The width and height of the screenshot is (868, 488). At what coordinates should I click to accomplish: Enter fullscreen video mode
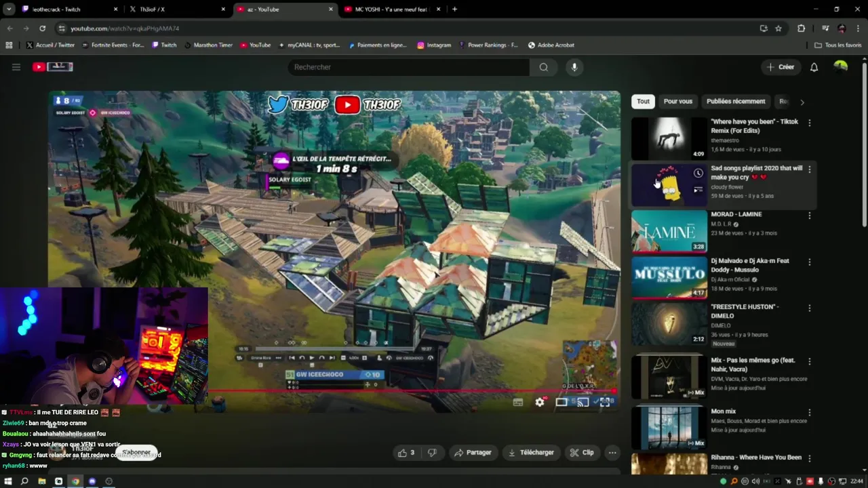(x=604, y=402)
